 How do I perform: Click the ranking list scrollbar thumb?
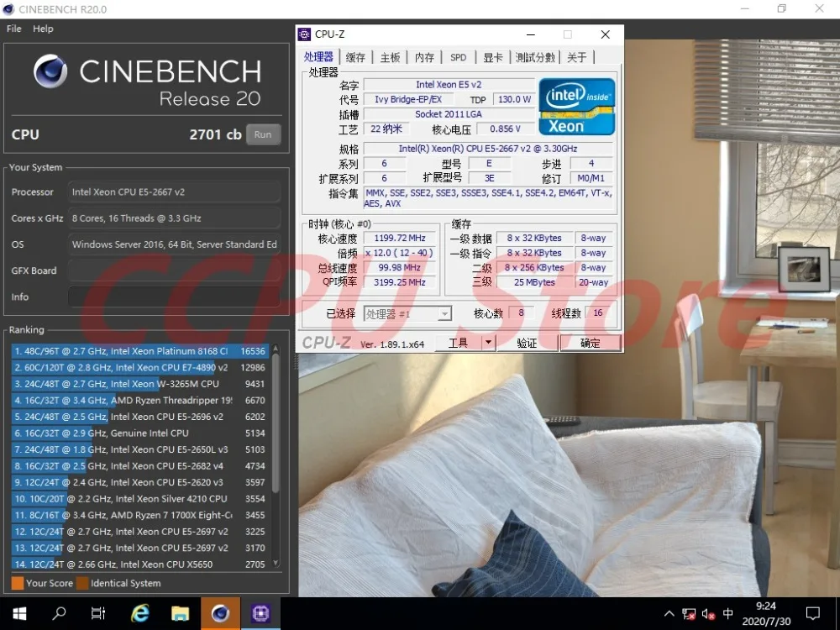tap(276, 423)
